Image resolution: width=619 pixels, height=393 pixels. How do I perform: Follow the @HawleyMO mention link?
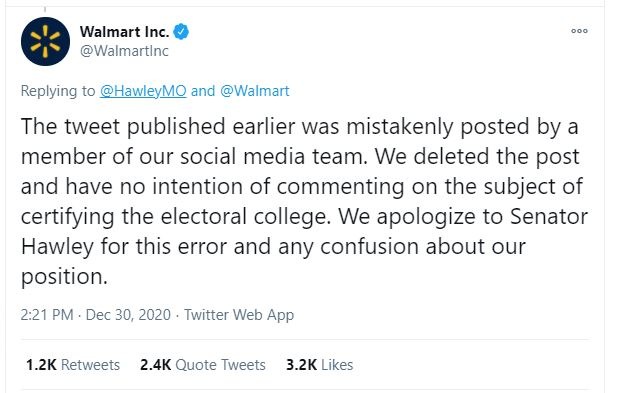coord(143,91)
